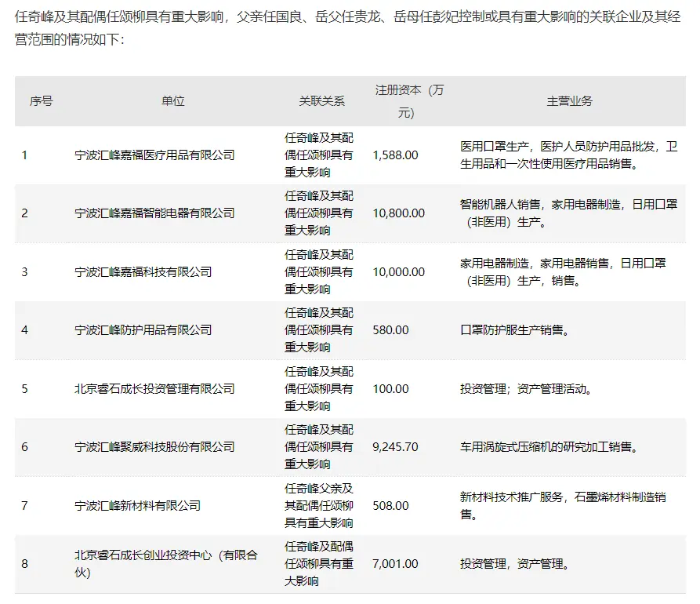The height and width of the screenshot is (604, 700).
Task: Select the 宁波汇峰聚威科技股份有限公司 cell
Action: [154, 447]
